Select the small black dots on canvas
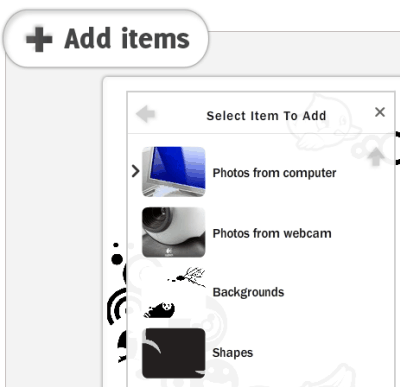Screen dimensions: 400x387 tap(117, 254)
